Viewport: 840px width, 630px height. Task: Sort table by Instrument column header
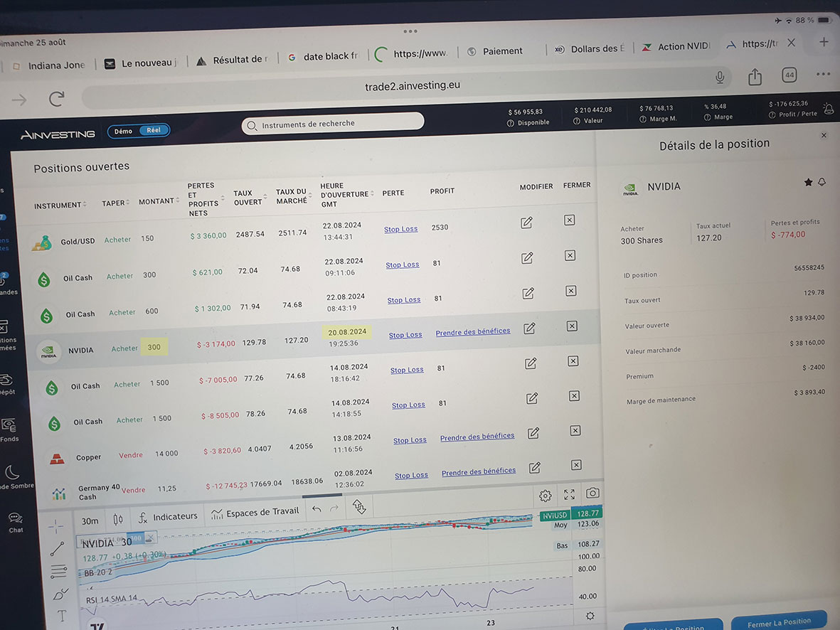[x=58, y=205]
